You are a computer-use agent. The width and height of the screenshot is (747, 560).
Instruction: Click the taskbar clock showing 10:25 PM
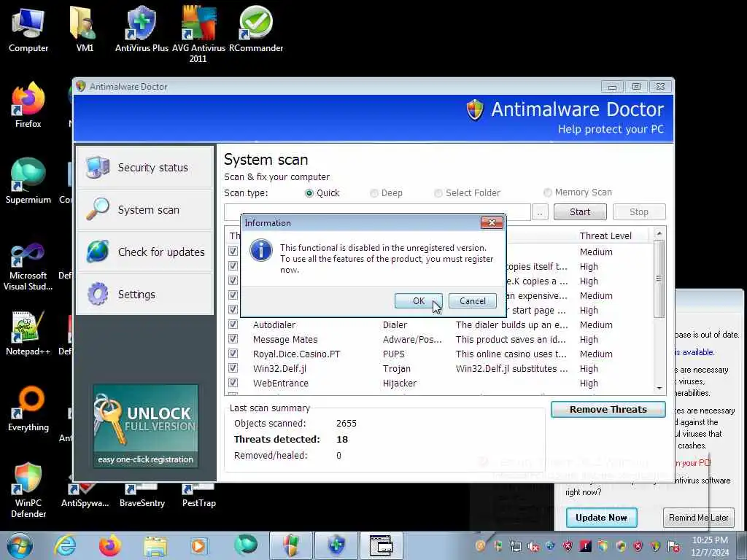710,546
